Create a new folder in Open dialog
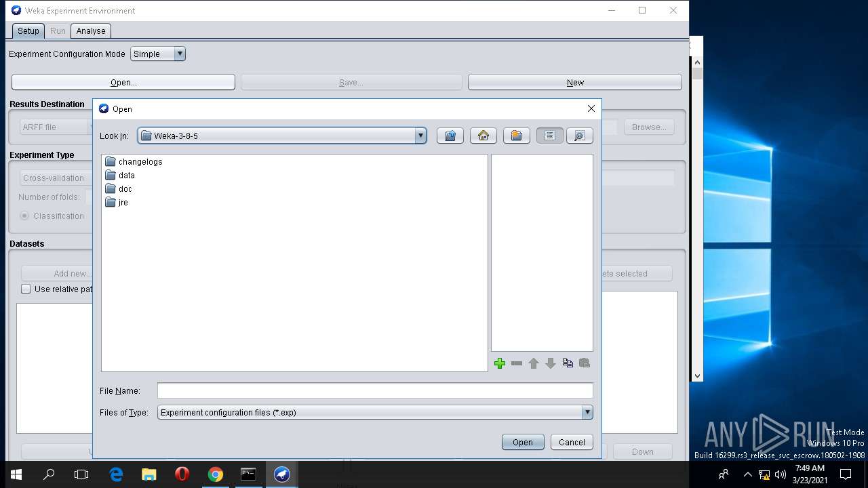Screen dimensions: 868x488 (x=517, y=136)
